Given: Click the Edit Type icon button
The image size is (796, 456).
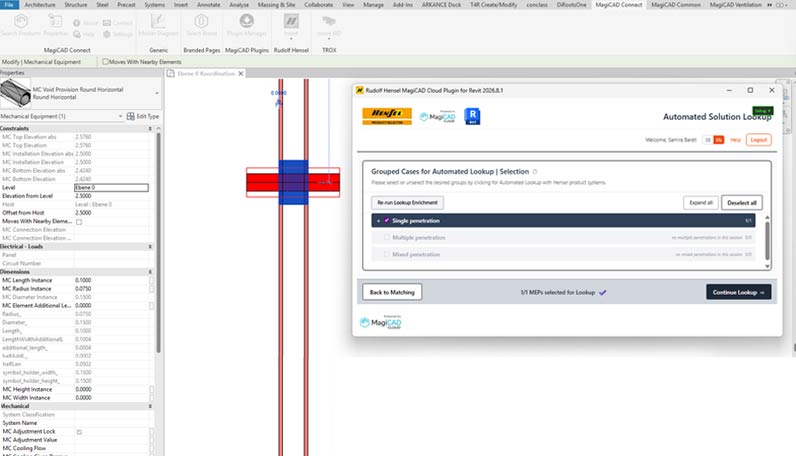Looking at the screenshot, I should point(130,116).
